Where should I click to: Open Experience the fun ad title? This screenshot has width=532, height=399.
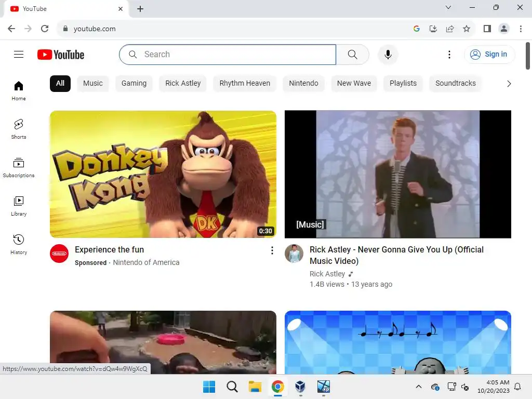pos(109,250)
